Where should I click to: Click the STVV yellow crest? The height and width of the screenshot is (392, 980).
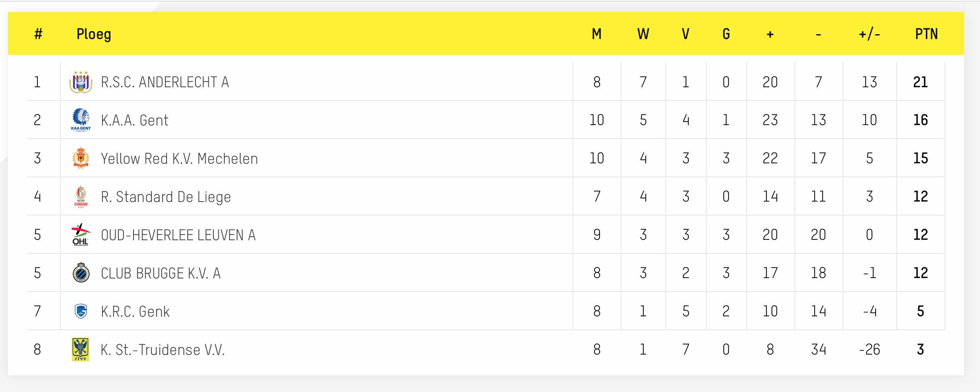80,349
